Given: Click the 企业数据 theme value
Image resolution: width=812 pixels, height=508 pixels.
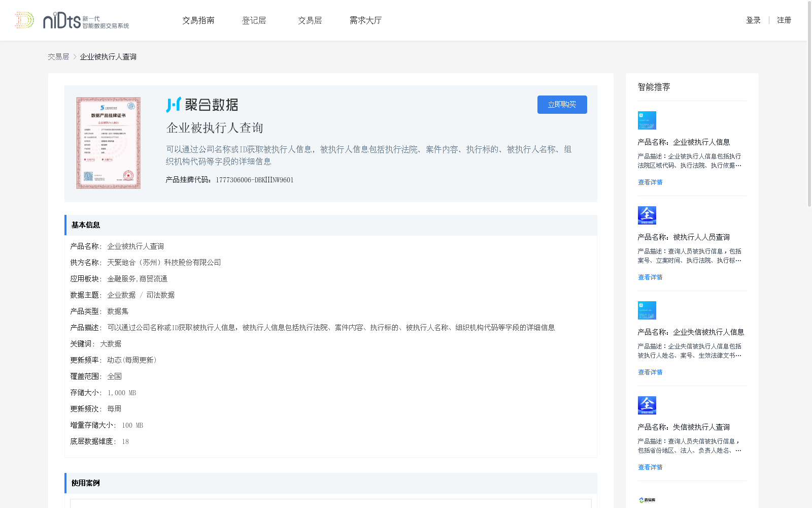Looking at the screenshot, I should coord(121,295).
